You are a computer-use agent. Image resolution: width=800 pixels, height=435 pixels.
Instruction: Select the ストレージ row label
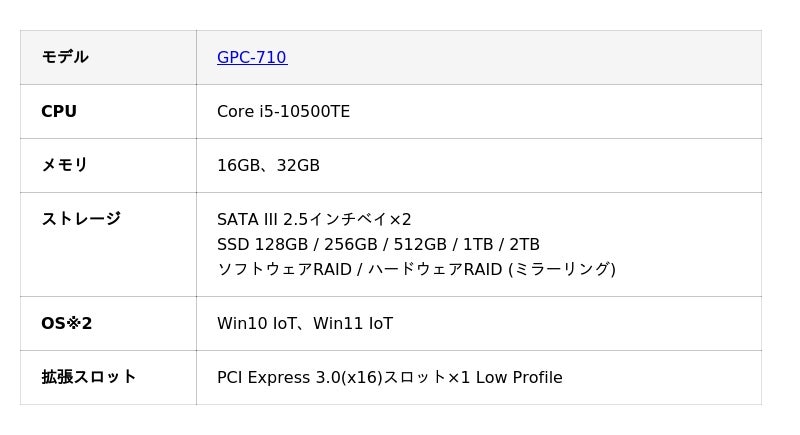[80, 219]
